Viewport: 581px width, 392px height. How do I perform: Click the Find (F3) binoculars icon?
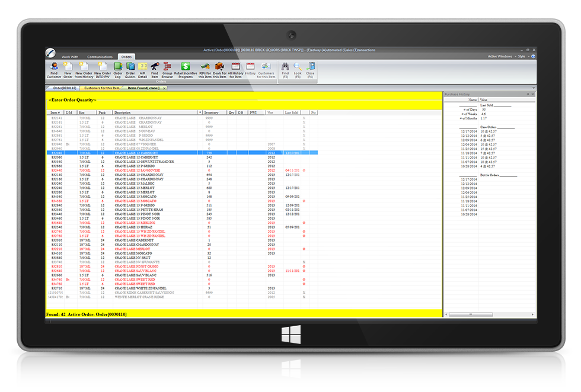pos(285,70)
